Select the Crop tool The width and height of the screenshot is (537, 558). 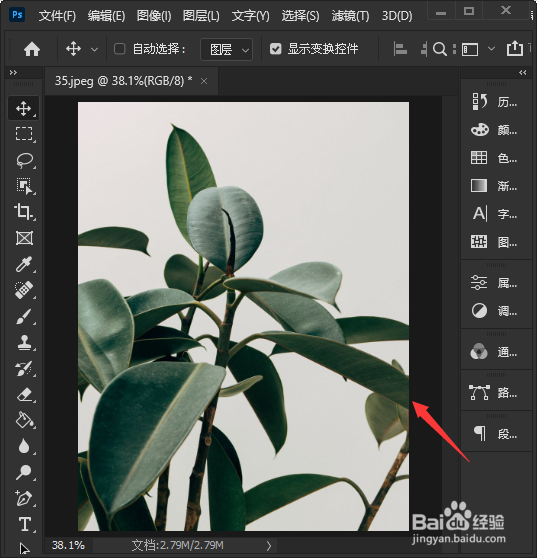point(24,212)
